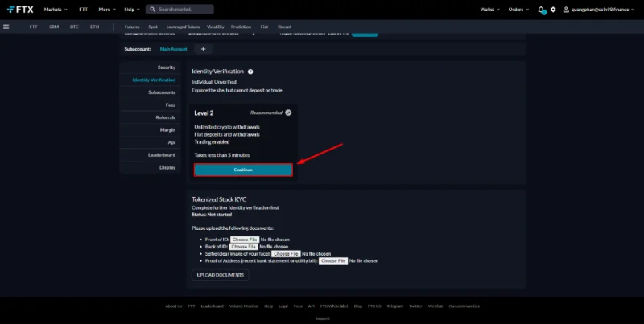
Task: Choose file for Back of ID
Action: click(244, 247)
